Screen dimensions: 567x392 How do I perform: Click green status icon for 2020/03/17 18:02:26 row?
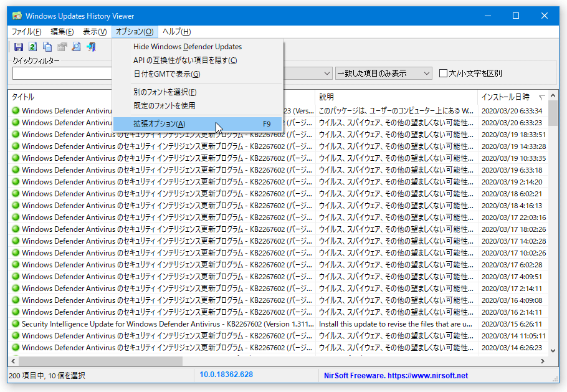[16, 229]
